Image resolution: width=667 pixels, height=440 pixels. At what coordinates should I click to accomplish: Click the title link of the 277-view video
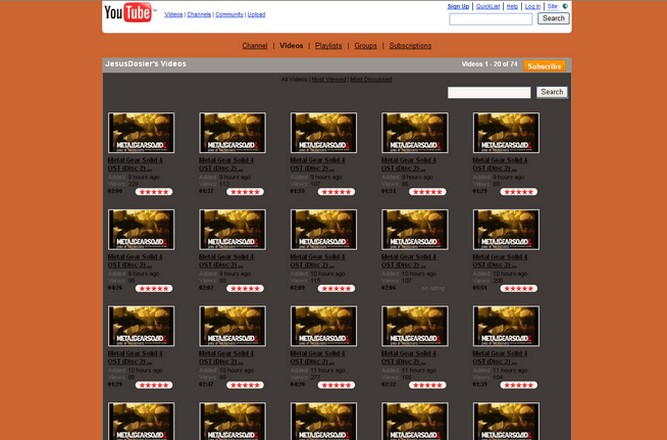pos(317,357)
